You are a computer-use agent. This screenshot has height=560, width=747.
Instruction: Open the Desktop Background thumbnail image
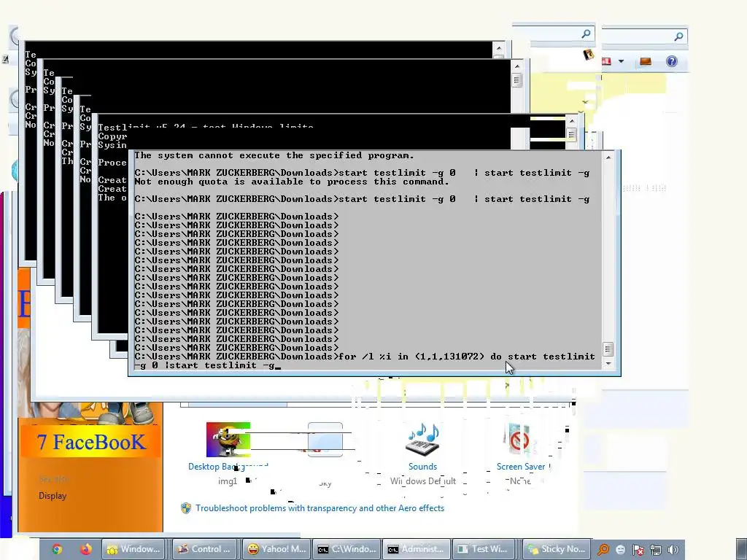click(x=228, y=440)
